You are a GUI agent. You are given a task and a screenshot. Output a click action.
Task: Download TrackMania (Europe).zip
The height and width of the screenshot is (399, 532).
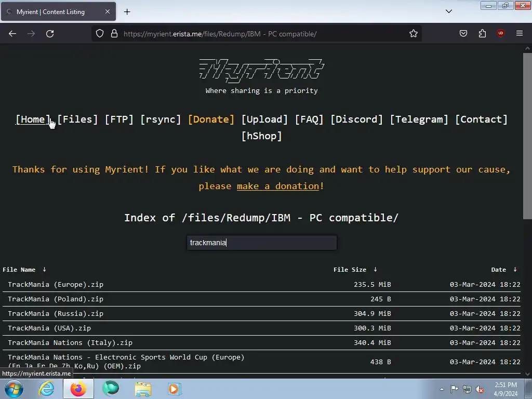pos(56,284)
